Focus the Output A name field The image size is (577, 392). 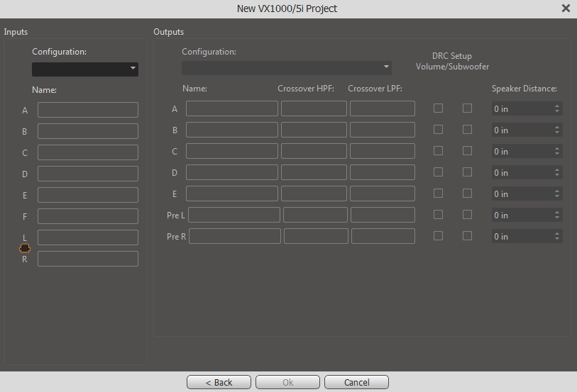232,108
